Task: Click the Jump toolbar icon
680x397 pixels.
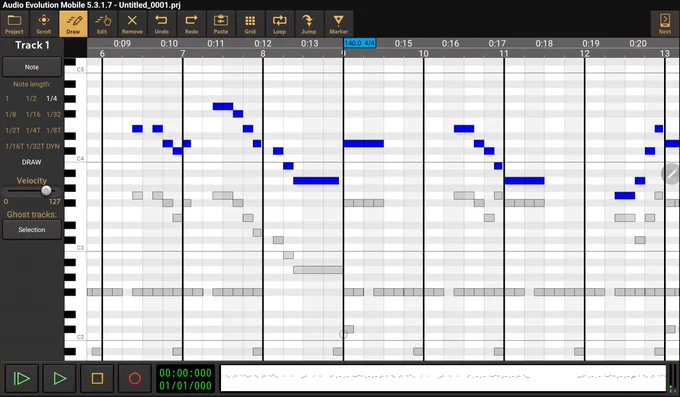Action: [309, 24]
